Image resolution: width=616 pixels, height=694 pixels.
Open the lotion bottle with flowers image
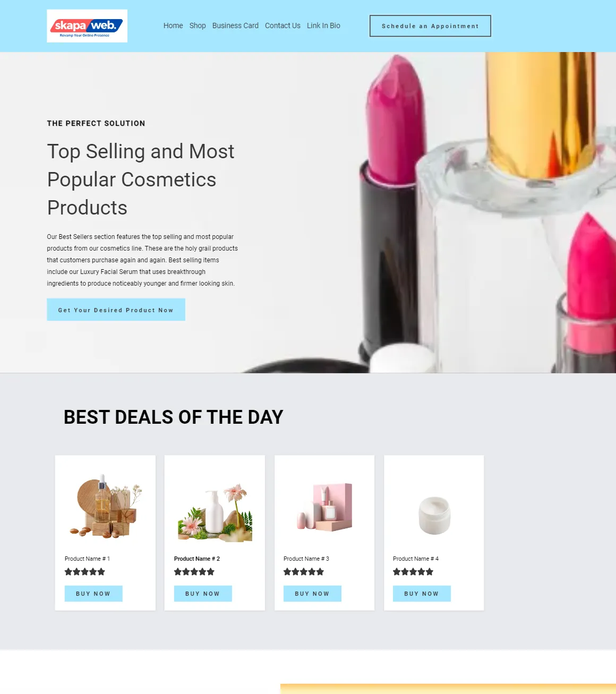(x=215, y=513)
